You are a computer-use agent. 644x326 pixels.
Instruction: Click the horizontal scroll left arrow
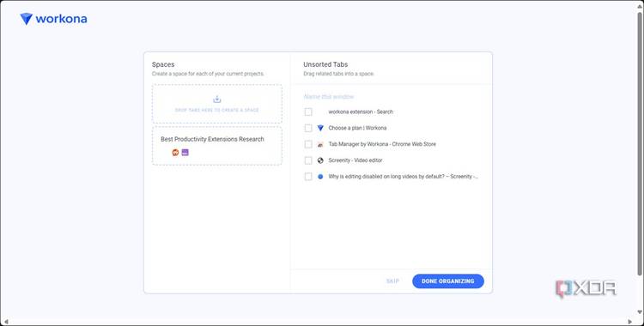point(5,322)
